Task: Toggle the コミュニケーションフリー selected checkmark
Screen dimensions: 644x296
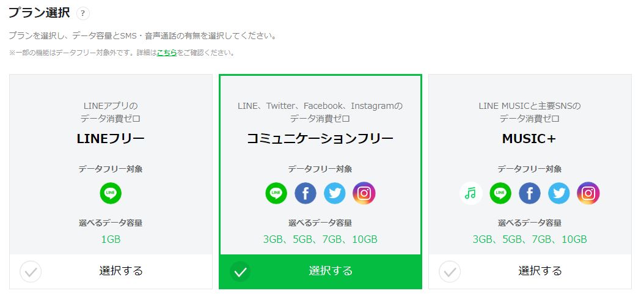Action: (x=240, y=272)
